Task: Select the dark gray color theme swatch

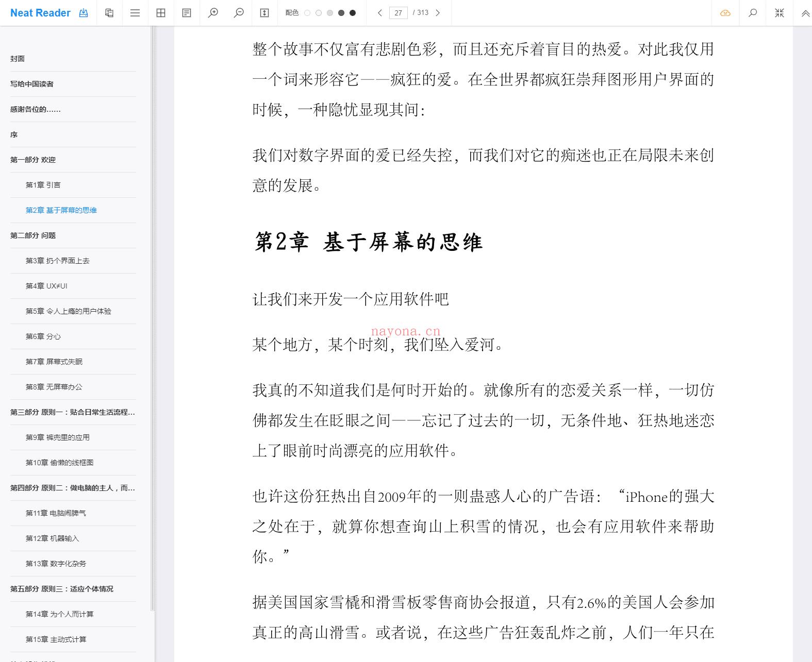Action: click(x=341, y=13)
